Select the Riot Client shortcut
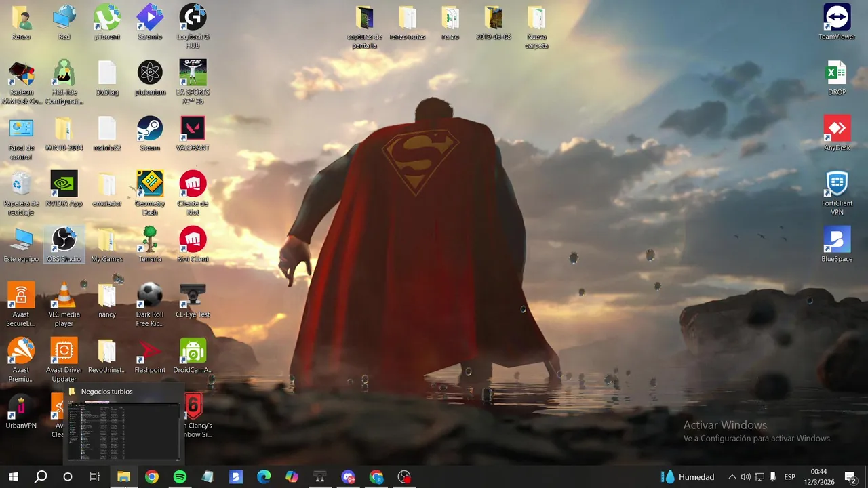868x488 pixels. pos(193,245)
